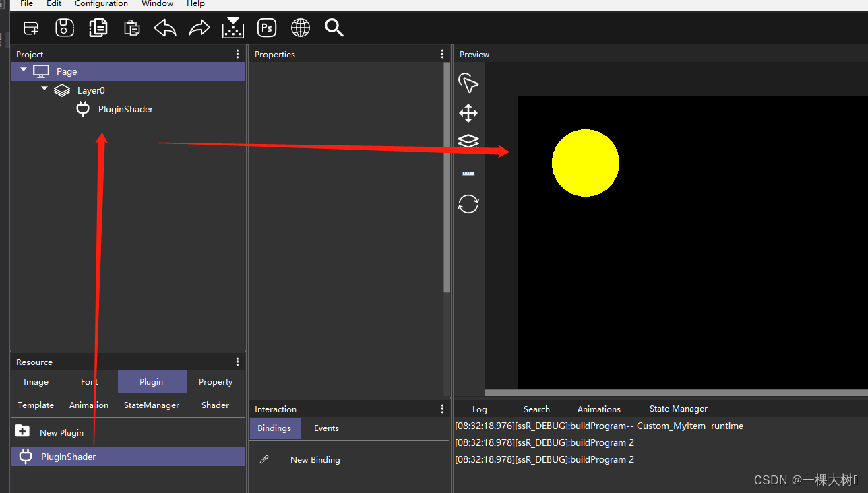Open Photoshop via the Ps toolbar icon
Image resolution: width=868 pixels, height=493 pixels.
pyautogui.click(x=266, y=28)
